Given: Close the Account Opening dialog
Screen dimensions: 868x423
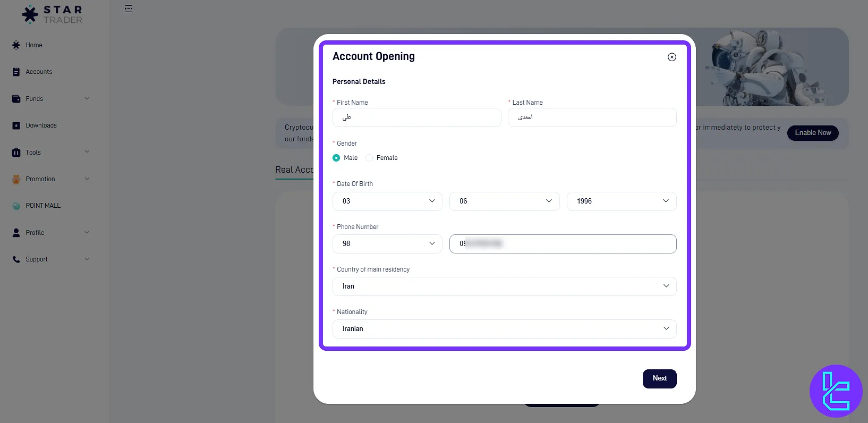Looking at the screenshot, I should 671,57.
